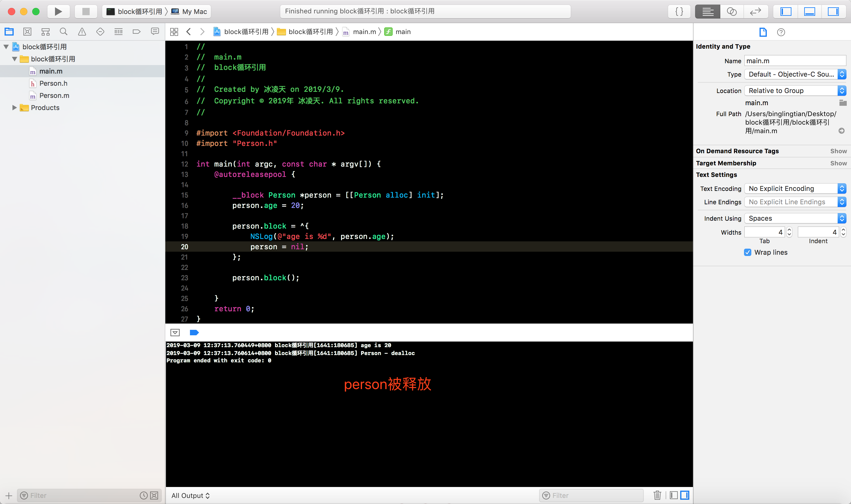
Task: Go back in editor history
Action: (x=189, y=32)
